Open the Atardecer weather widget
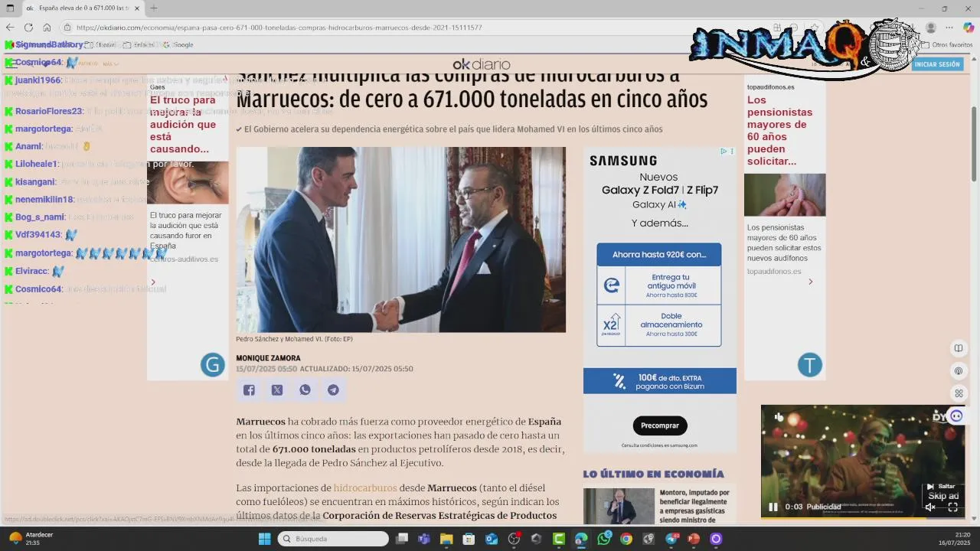The width and height of the screenshot is (980, 551). coord(31,539)
